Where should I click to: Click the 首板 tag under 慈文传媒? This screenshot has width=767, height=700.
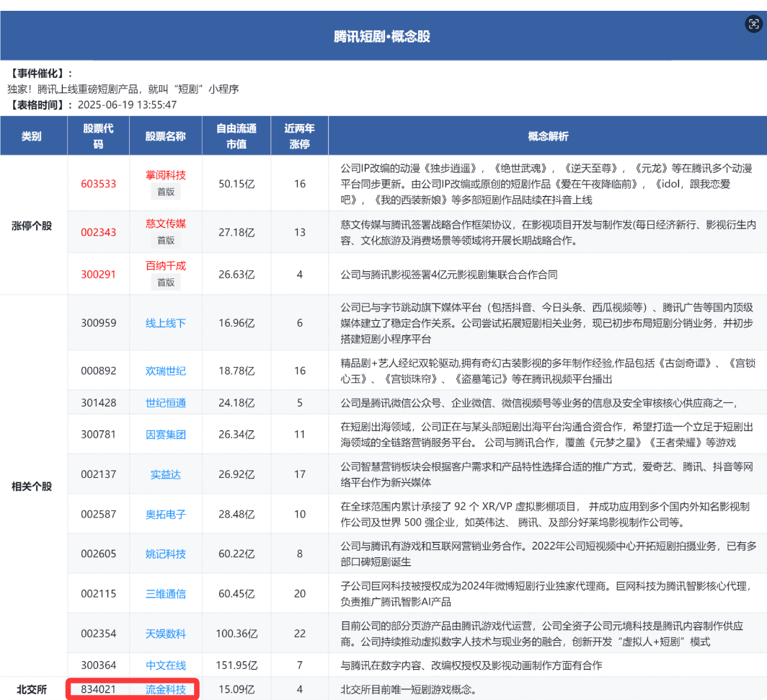(x=166, y=240)
